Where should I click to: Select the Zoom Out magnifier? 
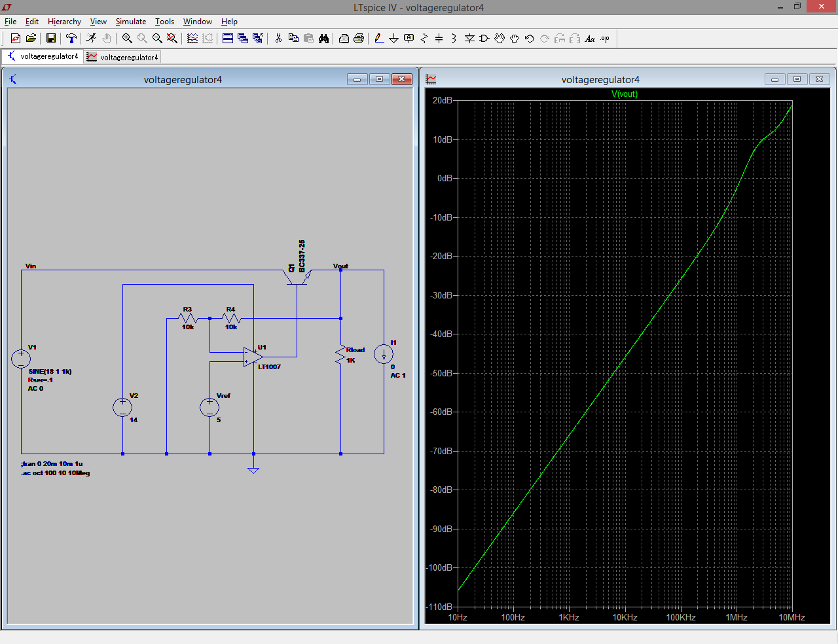pyautogui.click(x=157, y=39)
